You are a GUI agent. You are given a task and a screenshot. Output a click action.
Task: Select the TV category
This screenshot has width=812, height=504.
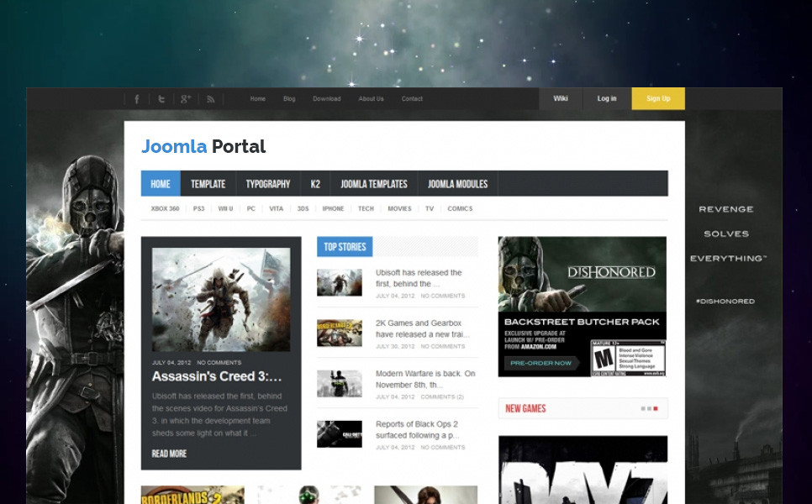click(430, 208)
